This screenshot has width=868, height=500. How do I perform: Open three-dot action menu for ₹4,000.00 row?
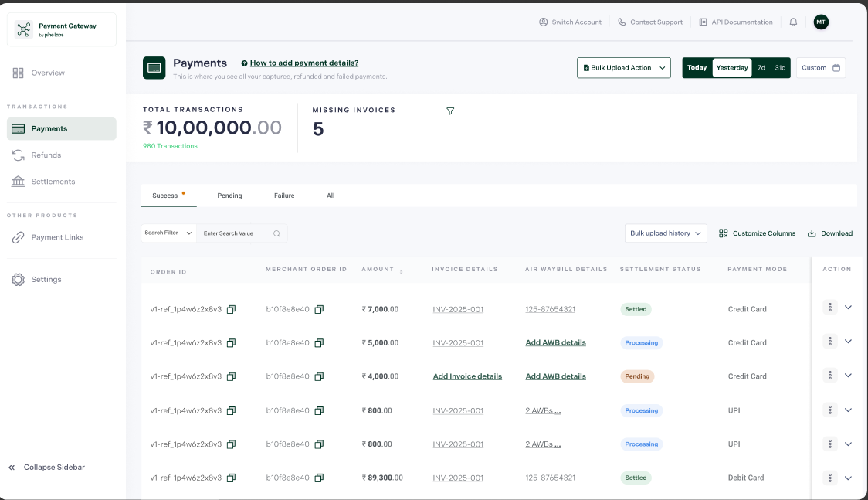coord(830,376)
